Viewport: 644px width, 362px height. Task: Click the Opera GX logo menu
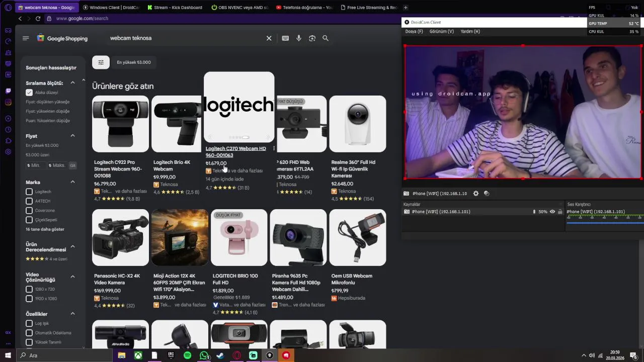(x=8, y=8)
